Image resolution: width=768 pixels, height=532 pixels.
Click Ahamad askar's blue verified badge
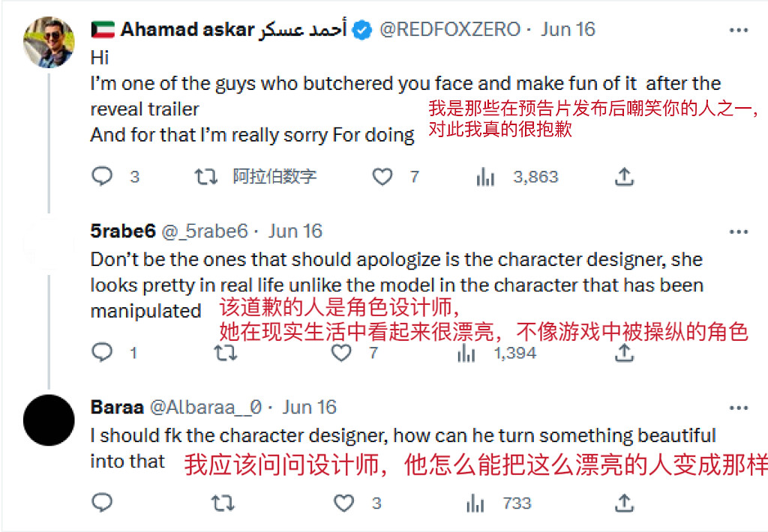361,29
